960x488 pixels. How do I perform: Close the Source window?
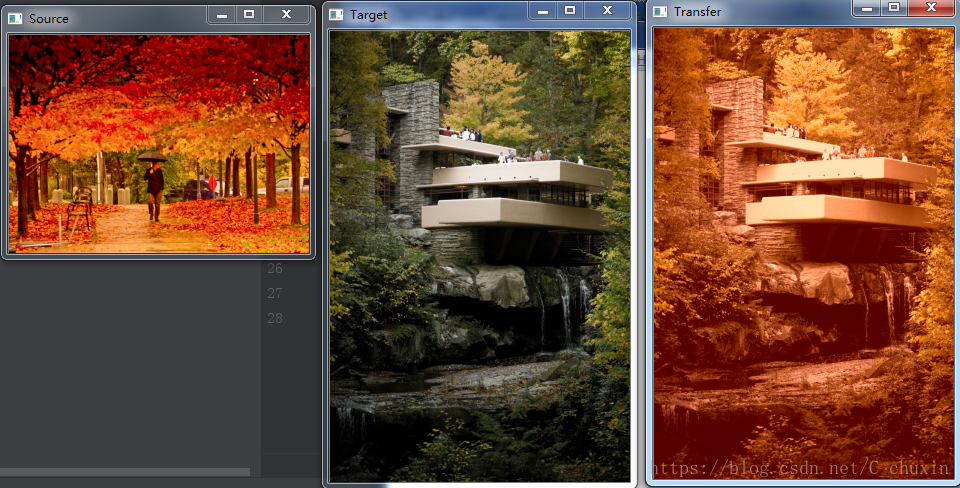(286, 15)
